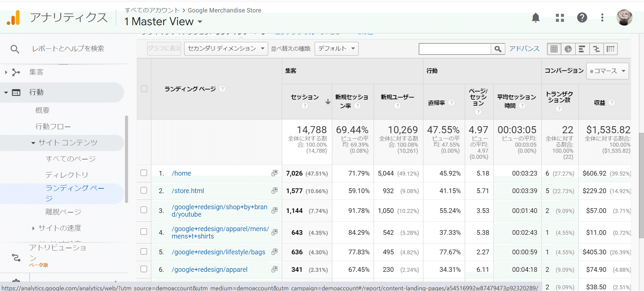
Task: Open the user account avatar
Action: (x=624, y=17)
